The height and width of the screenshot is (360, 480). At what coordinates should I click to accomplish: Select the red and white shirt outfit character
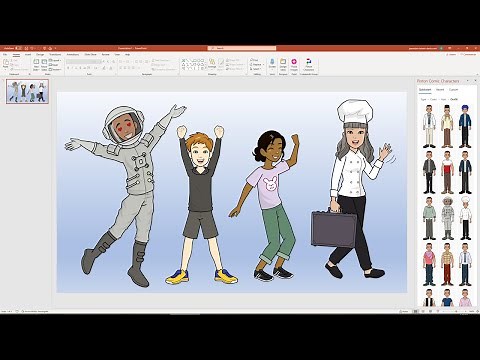point(447,172)
